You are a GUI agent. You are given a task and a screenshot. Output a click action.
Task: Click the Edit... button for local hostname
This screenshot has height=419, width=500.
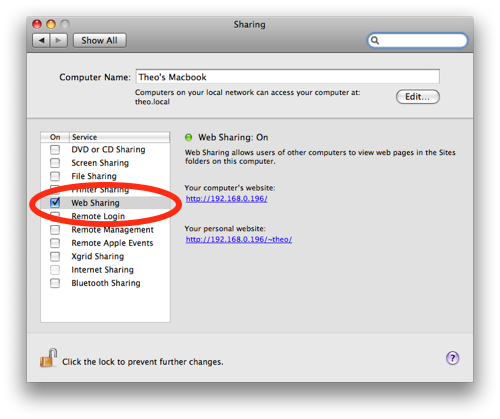click(x=418, y=97)
